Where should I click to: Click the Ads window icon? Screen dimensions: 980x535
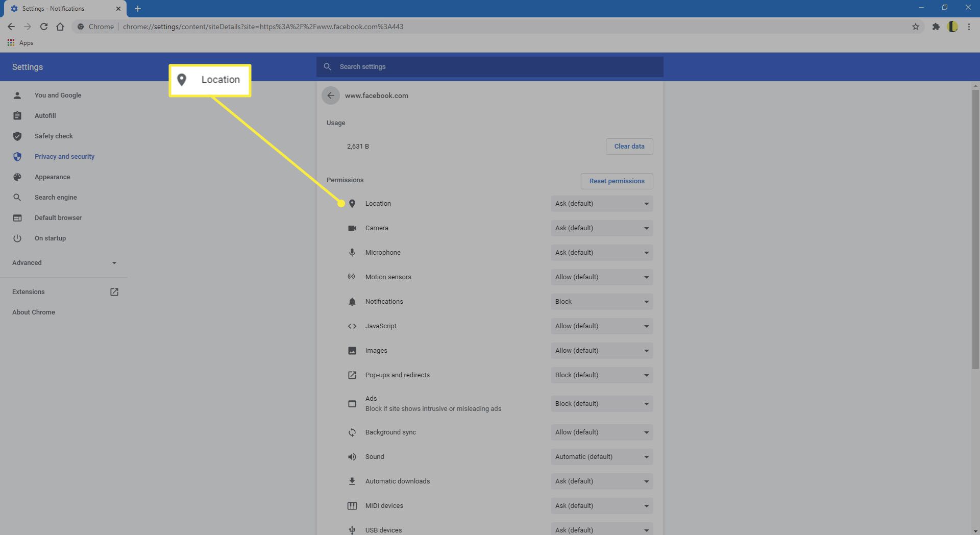coord(352,404)
